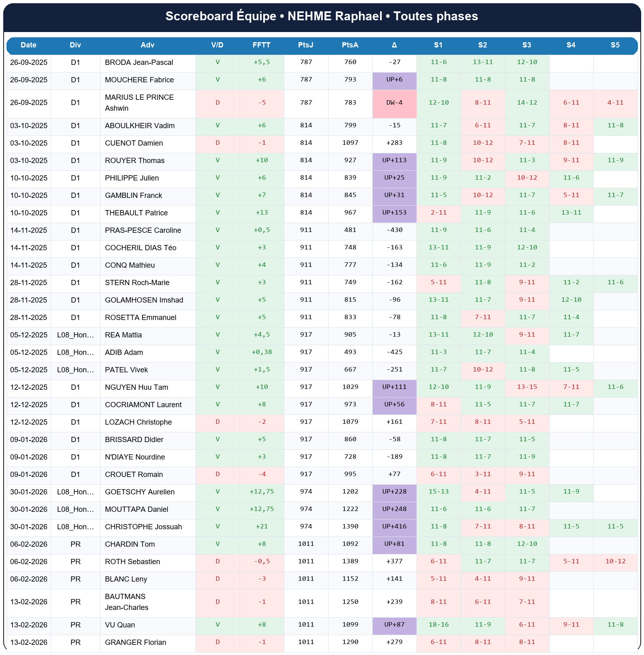The width and height of the screenshot is (644, 655).
Task: Click the Date column header
Action: coord(28,45)
